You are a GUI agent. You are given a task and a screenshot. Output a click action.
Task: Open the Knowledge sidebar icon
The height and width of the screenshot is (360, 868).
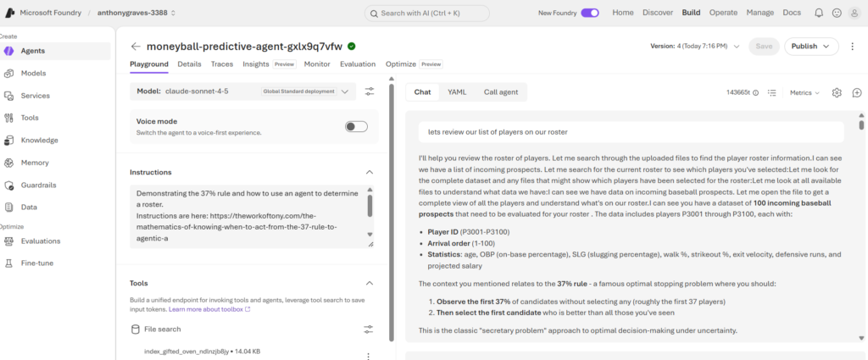point(8,141)
